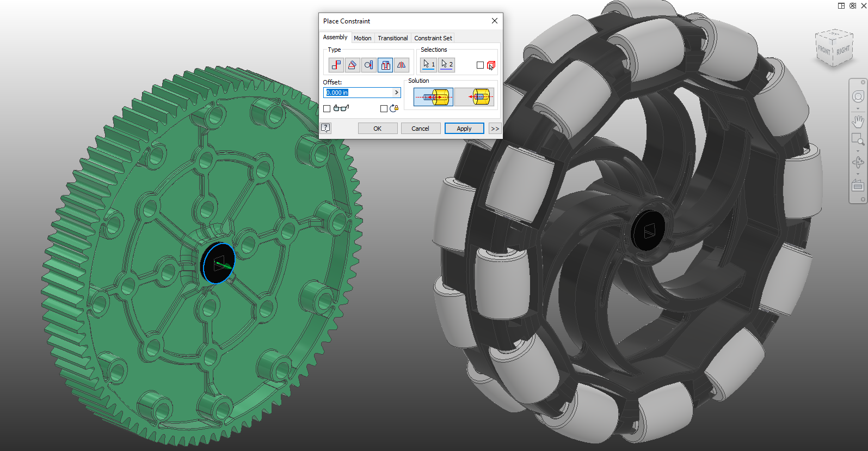Activate Second Selection button 2
868x451 pixels.
click(447, 65)
